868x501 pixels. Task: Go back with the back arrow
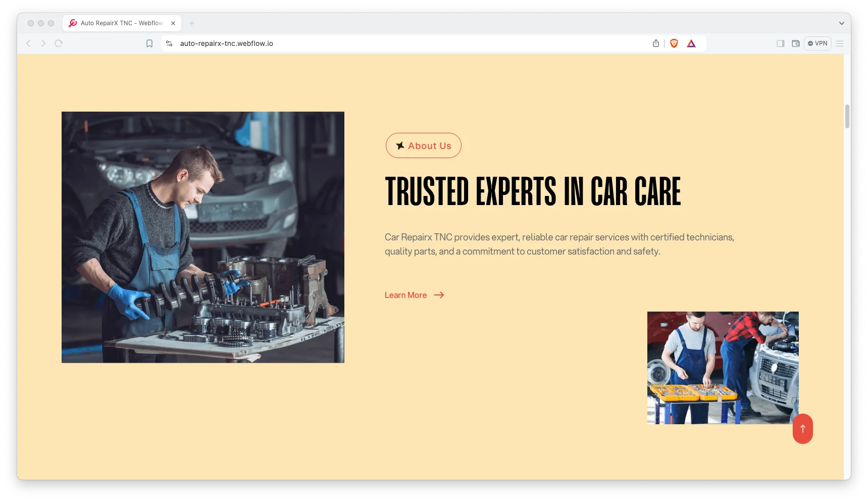click(x=29, y=43)
